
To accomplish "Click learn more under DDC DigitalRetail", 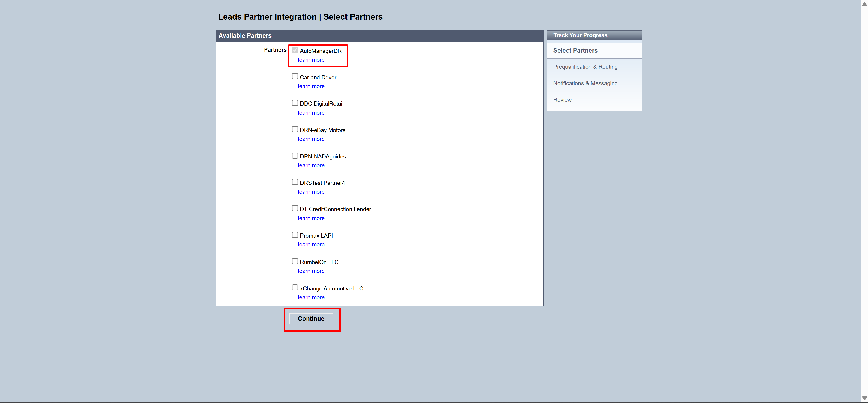I will (x=311, y=113).
